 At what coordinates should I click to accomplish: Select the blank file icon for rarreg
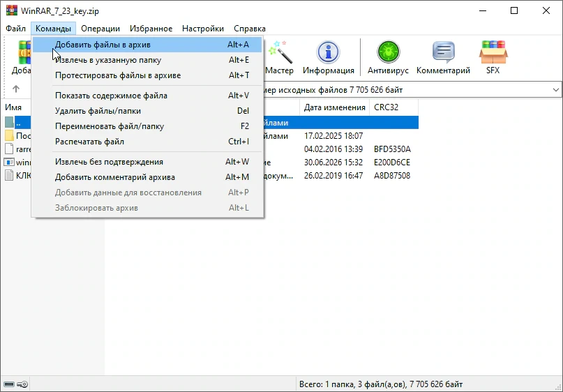(9, 149)
